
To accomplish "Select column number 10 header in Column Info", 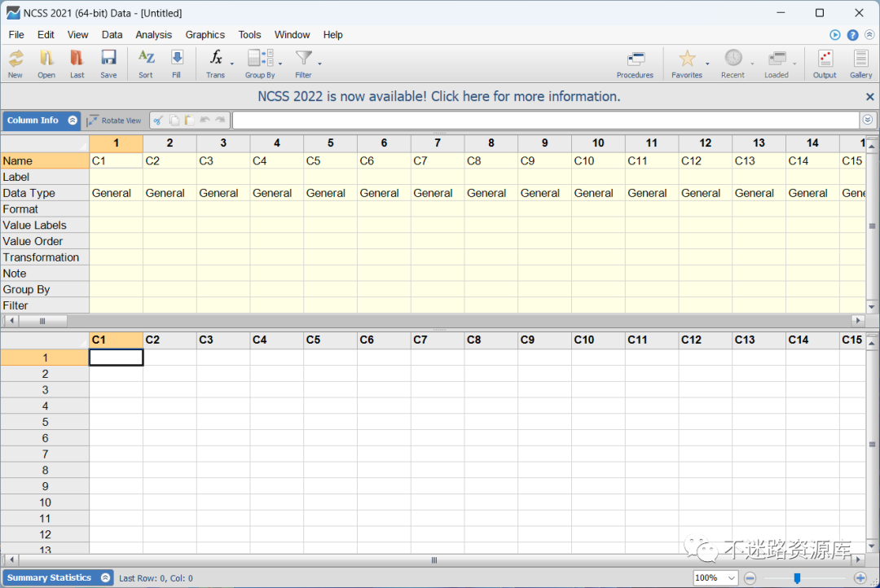I will coord(598,143).
